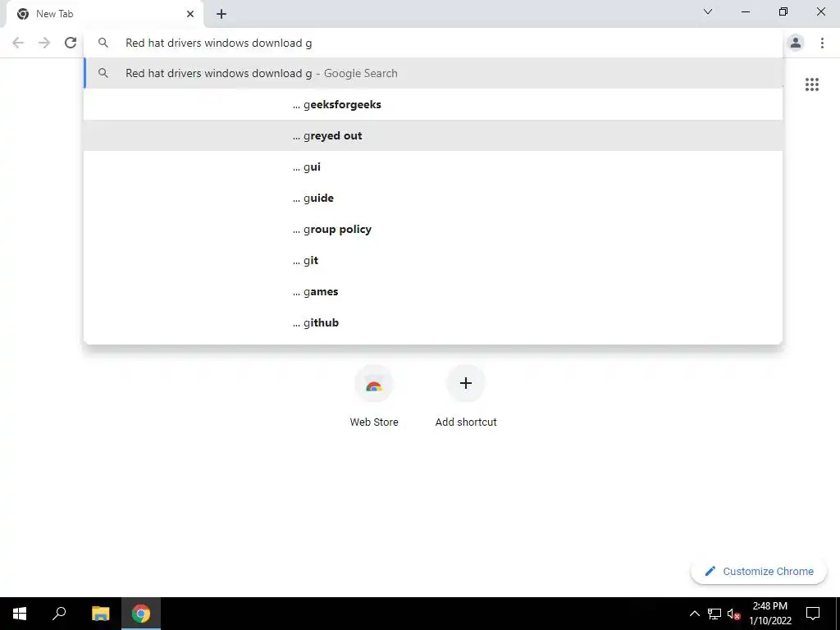Select the group policy suggestion
840x630 pixels.
pos(433,229)
